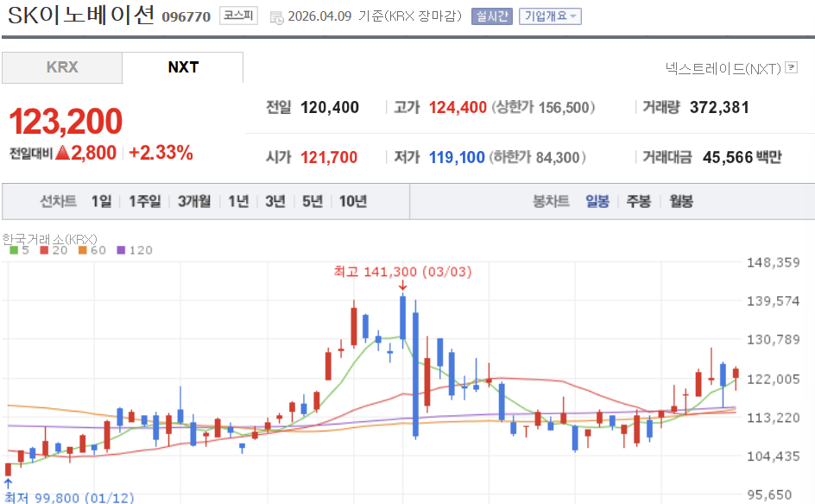Image resolution: width=815 pixels, height=504 pixels.
Task: Click the 넥스트레이드(NXT) link text
Action: [723, 68]
